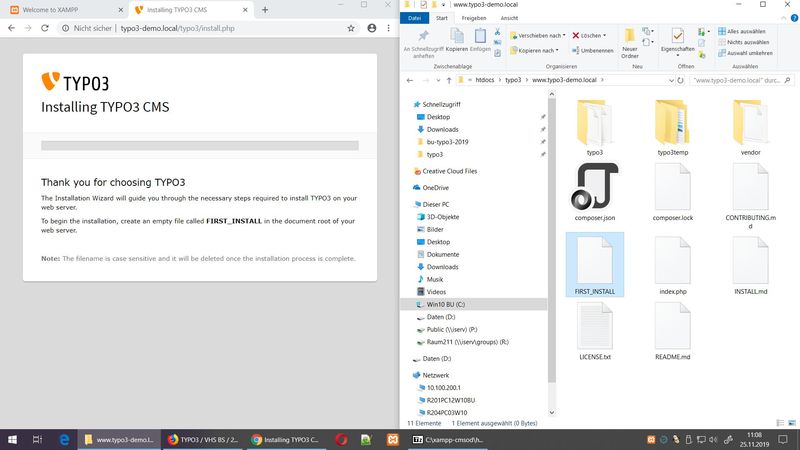800x450 pixels.
Task: Bookmark this page with the star icon
Action: [x=350, y=28]
